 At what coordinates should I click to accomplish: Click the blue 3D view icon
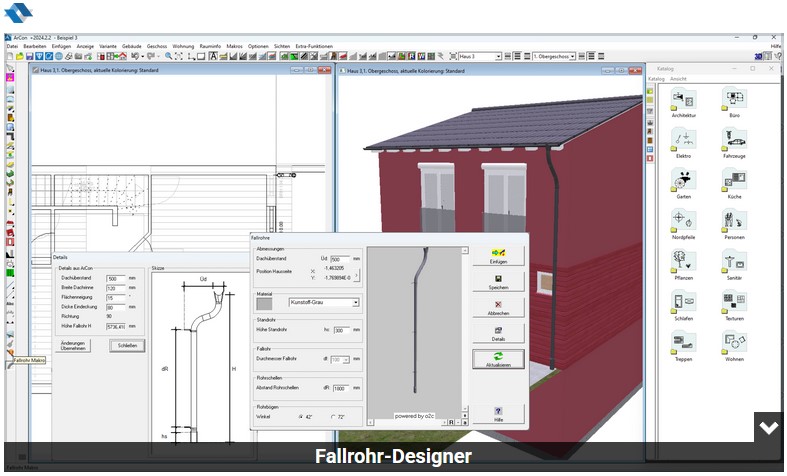click(x=758, y=56)
